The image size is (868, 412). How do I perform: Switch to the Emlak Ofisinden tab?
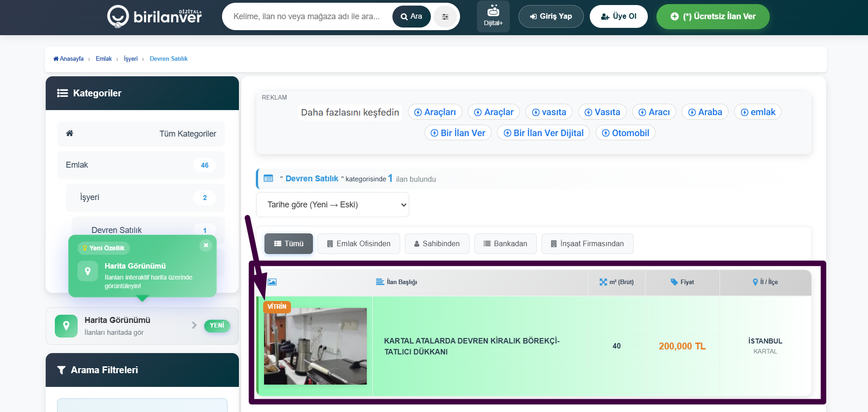point(358,243)
